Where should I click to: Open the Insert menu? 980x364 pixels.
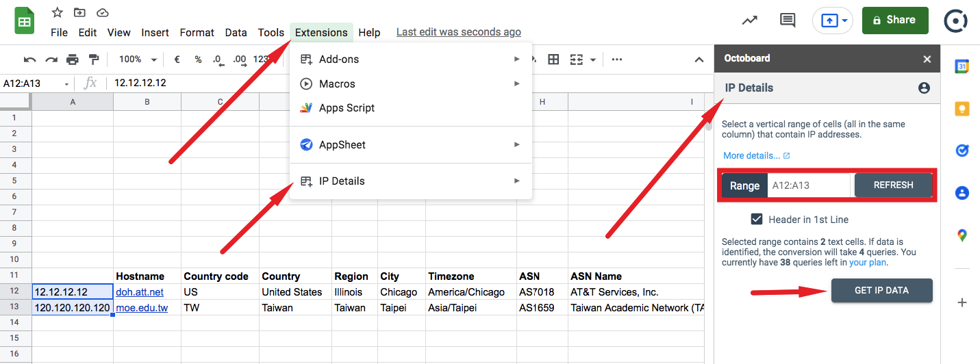(155, 32)
